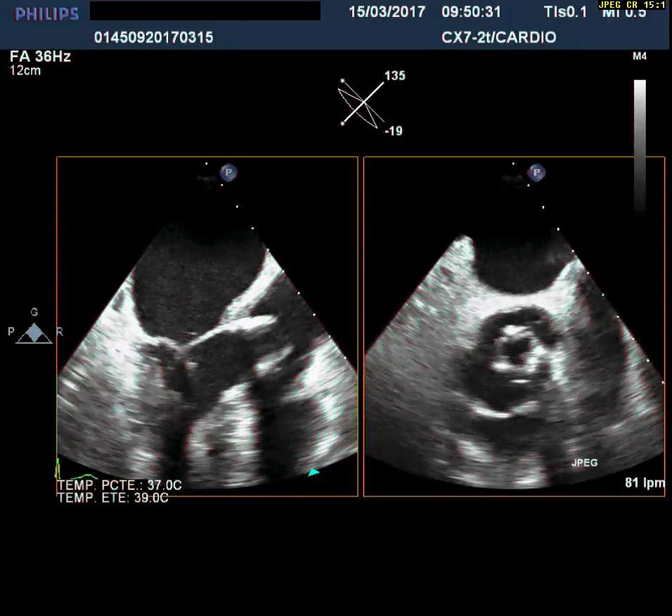Click the blacked-out patient name field
Image resolution: width=672 pixels, height=616 pixels.
pos(205,11)
